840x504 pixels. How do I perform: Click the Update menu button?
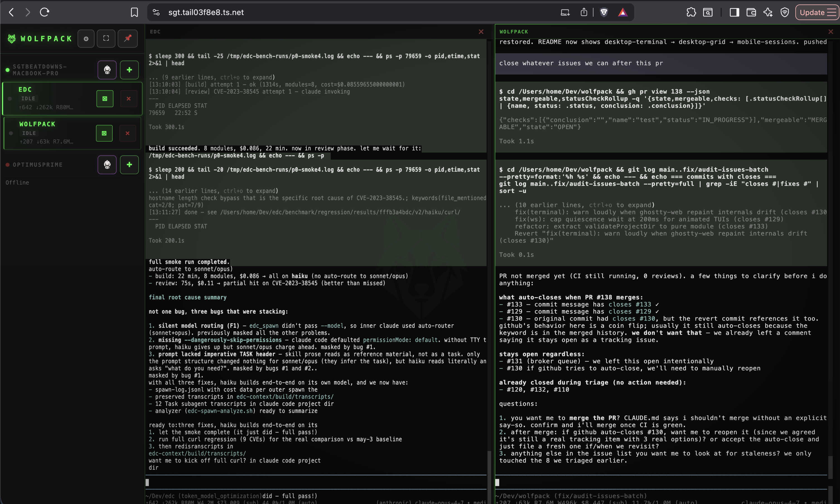(x=817, y=13)
